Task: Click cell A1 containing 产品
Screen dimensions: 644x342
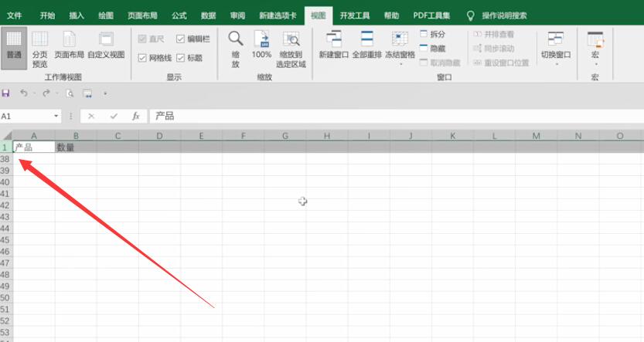Action: [34, 147]
